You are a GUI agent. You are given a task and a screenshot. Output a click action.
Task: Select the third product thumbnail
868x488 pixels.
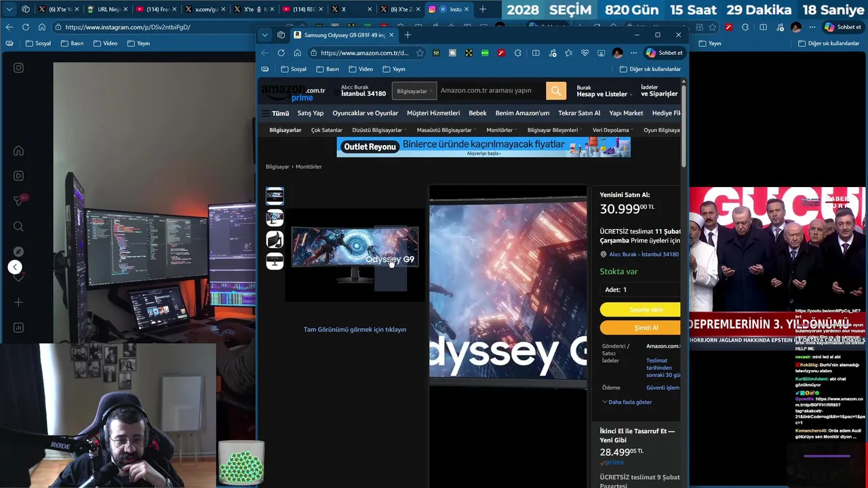click(275, 239)
